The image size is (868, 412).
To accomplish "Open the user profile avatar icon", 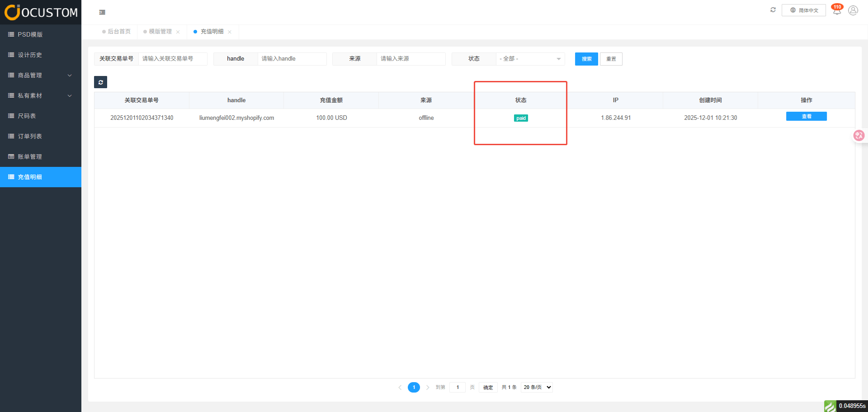I will point(853,10).
